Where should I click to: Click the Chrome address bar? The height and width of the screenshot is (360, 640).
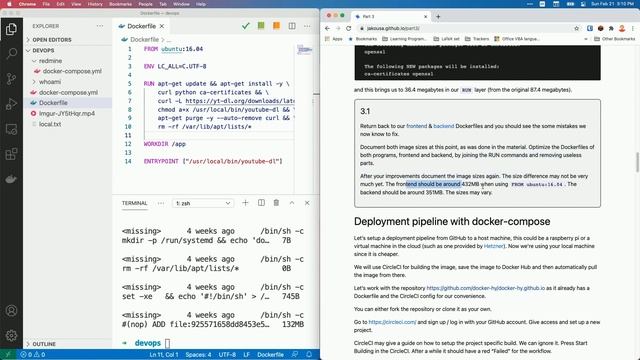click(465, 28)
